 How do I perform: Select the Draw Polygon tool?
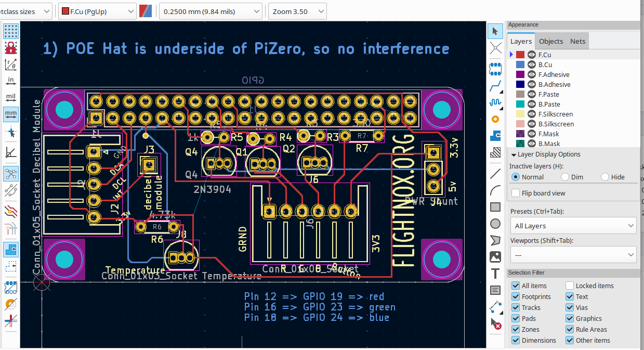tap(495, 240)
